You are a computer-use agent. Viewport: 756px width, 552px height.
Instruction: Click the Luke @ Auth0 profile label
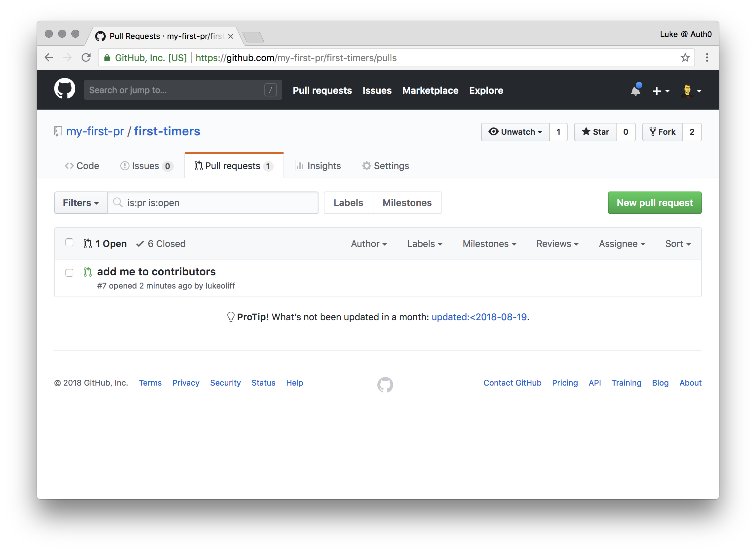pyautogui.click(x=685, y=34)
